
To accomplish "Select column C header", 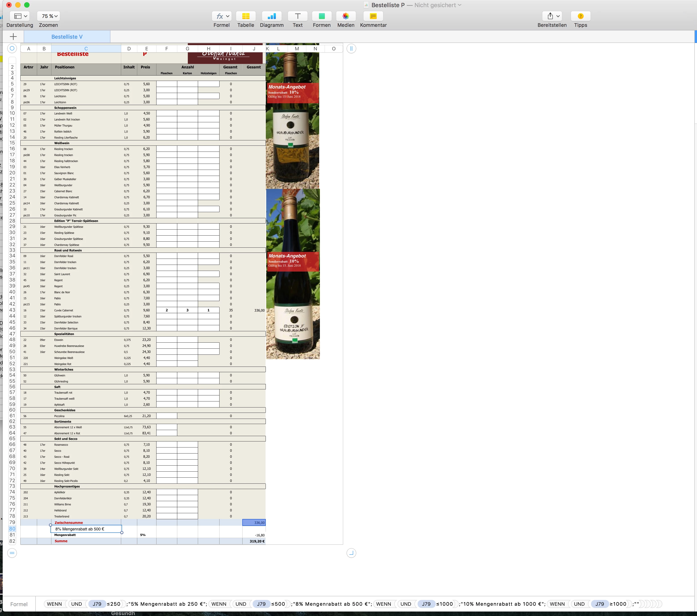I will click(86, 49).
